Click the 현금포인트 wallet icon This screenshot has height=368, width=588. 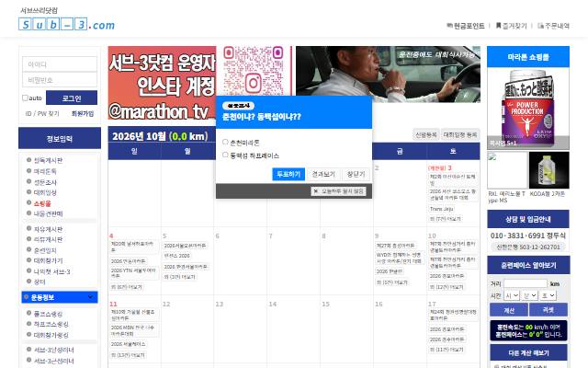tap(449, 26)
